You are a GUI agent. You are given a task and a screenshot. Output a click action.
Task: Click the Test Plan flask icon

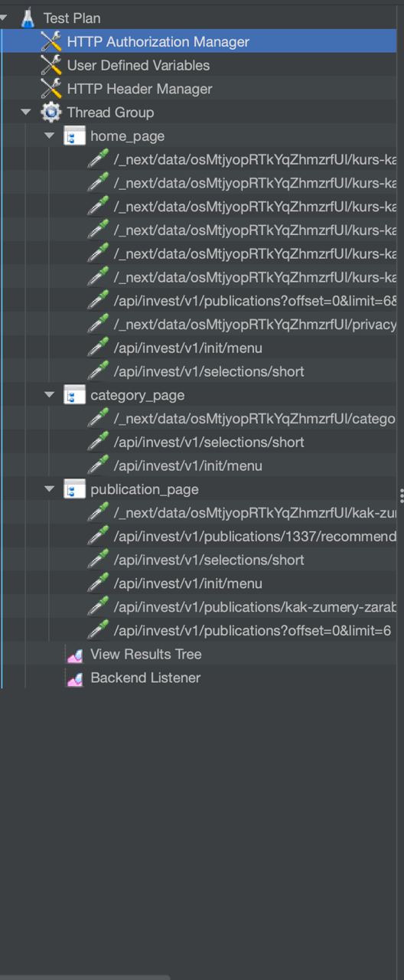coord(28,18)
